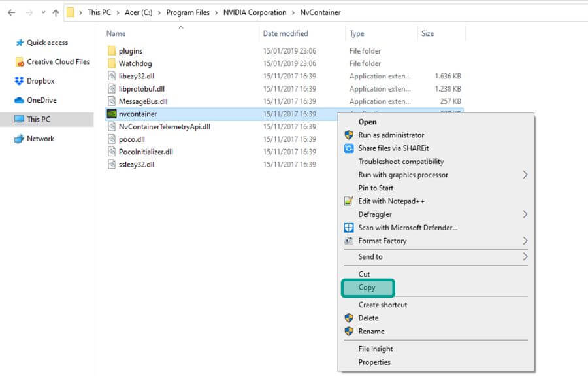Navigate to Acer (C:) in breadcrumb
This screenshot has height=376, width=588.
pyautogui.click(x=139, y=12)
